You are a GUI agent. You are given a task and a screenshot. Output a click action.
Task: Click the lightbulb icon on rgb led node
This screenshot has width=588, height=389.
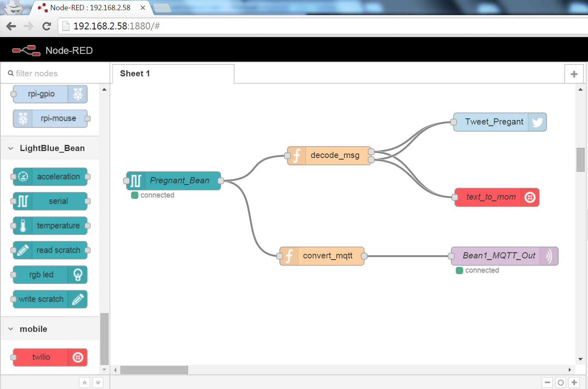(x=78, y=275)
